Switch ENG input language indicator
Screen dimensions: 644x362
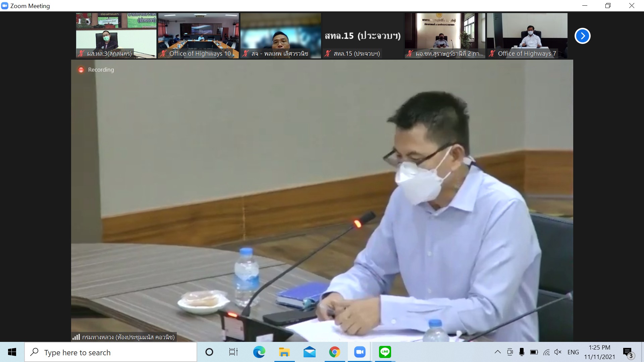pos(573,352)
